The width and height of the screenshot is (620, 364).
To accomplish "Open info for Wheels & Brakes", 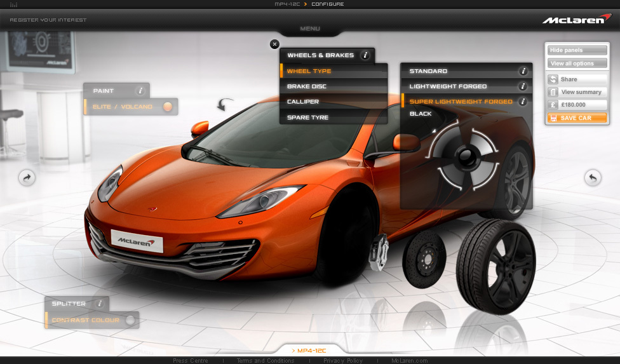I will click(365, 55).
